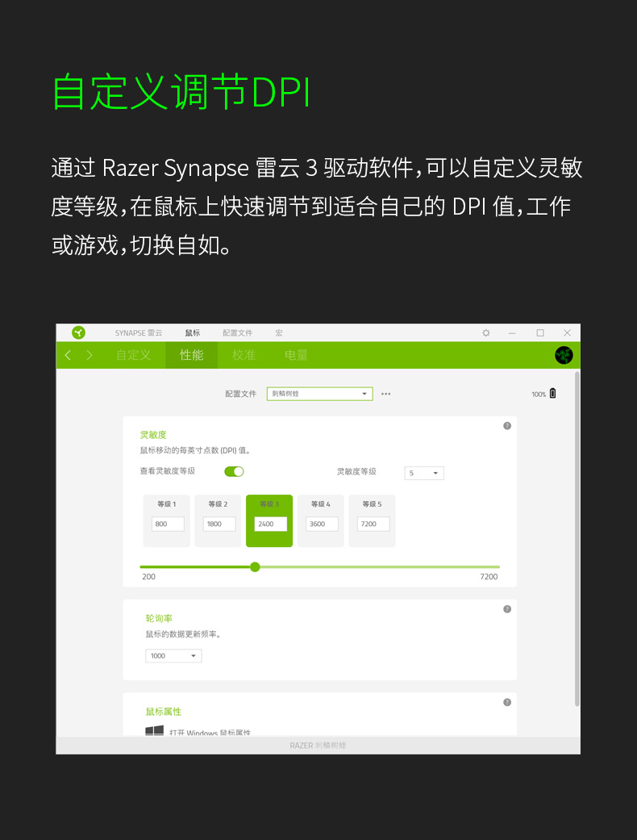Toggle the 查看灵敏度等级 switch

click(234, 471)
